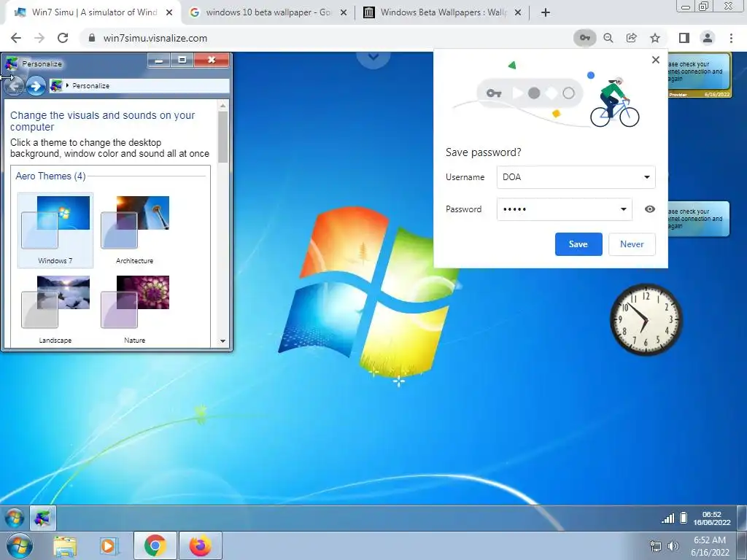Click the simulator dropdown chevron at top
This screenshot has height=560, width=747.
coord(373,57)
